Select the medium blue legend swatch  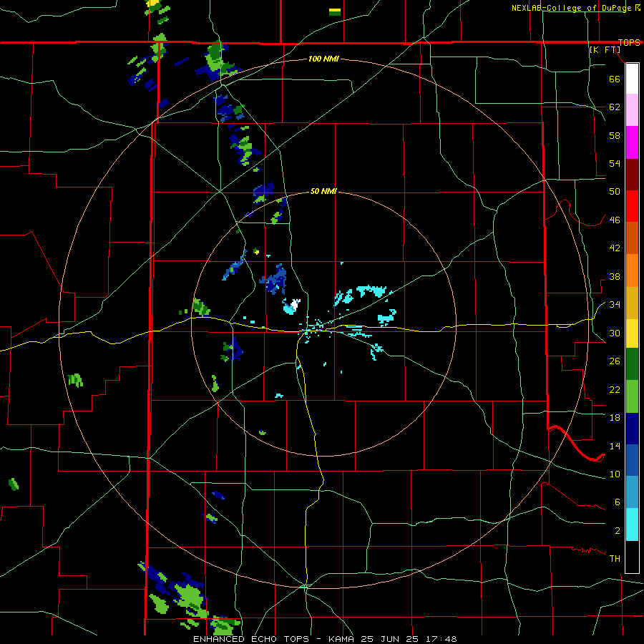point(632,460)
